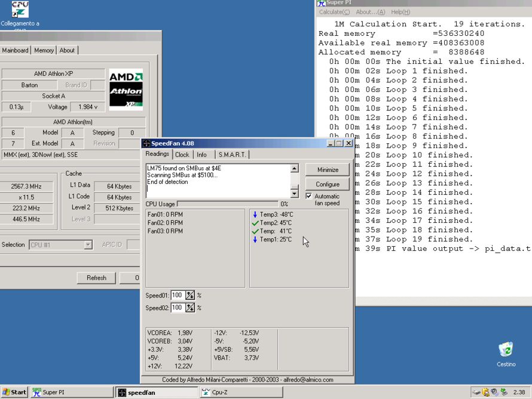The image size is (532, 399).
Task: Switch to the Super PI taskbar button
Action: 72,392
